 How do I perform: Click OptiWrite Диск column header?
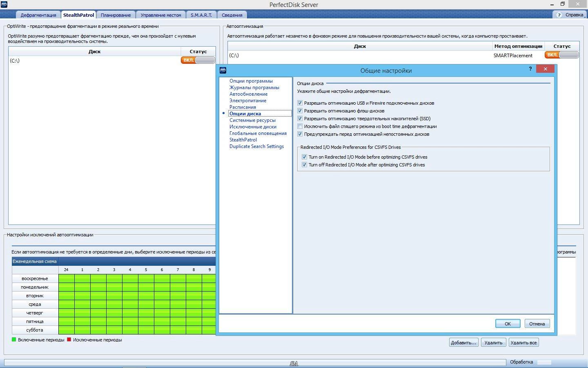point(94,52)
